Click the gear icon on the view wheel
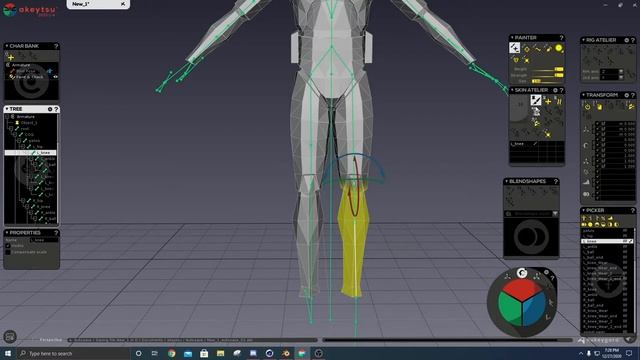 (x=546, y=272)
